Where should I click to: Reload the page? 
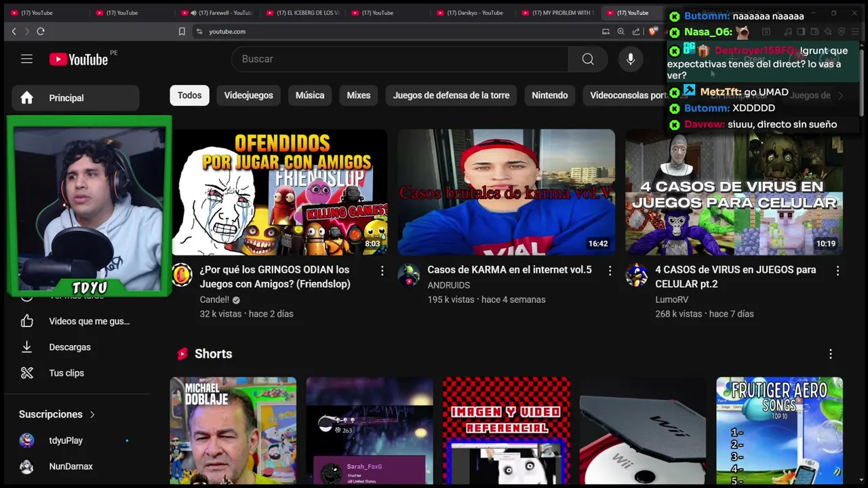pos(41,31)
